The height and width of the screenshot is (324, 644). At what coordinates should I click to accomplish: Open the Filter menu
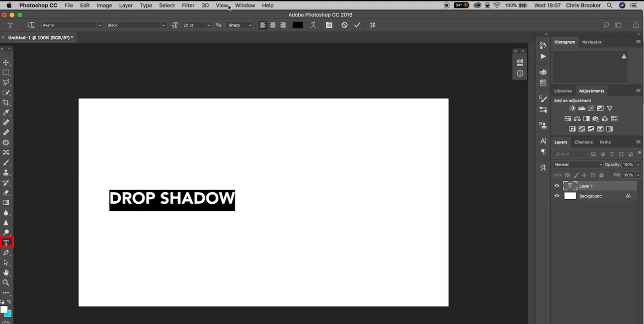[188, 6]
